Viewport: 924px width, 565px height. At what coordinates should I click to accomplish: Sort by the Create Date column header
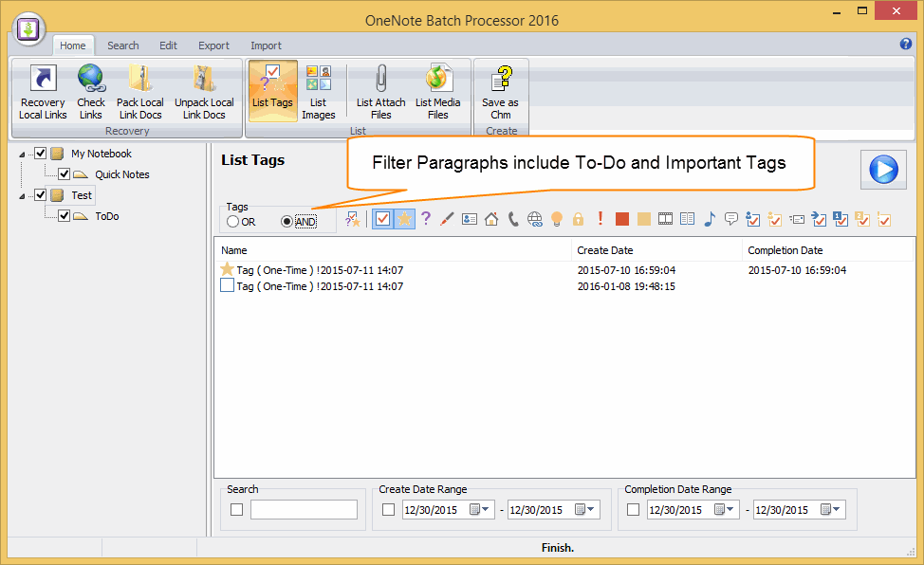coord(656,250)
